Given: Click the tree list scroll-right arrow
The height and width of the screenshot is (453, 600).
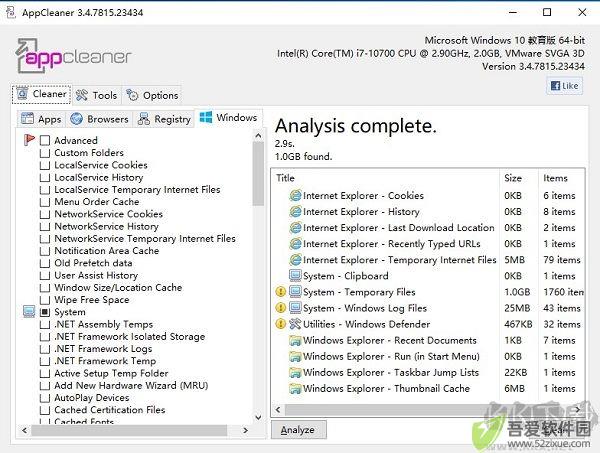Looking at the screenshot, I should point(246,430).
